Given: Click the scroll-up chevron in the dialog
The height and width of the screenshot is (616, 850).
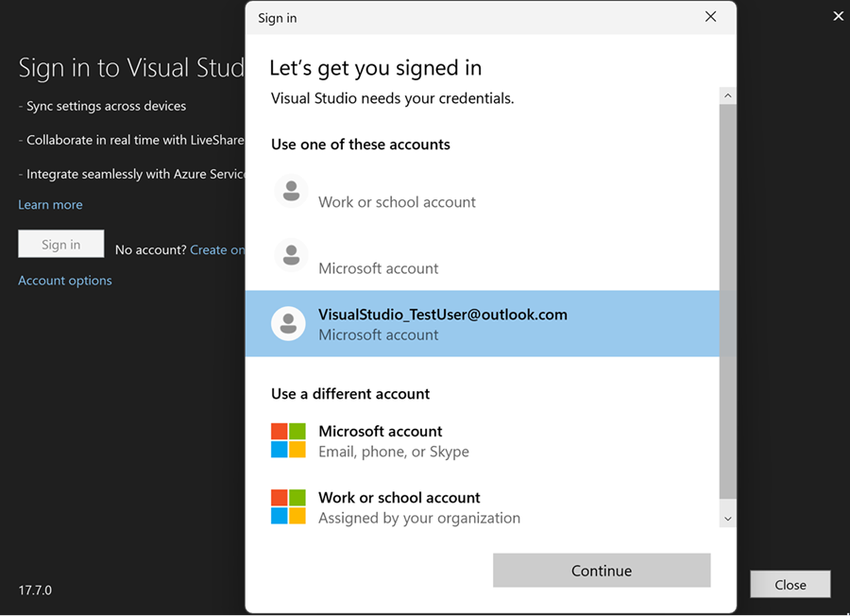Looking at the screenshot, I should point(727,94).
